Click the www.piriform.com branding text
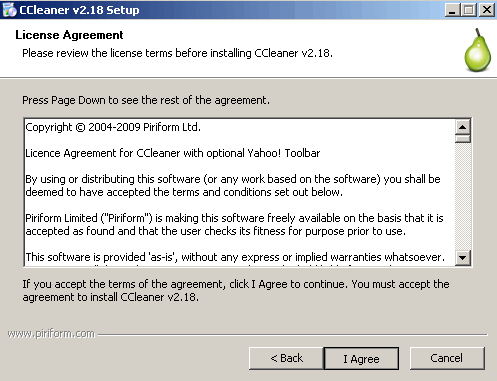 point(51,334)
